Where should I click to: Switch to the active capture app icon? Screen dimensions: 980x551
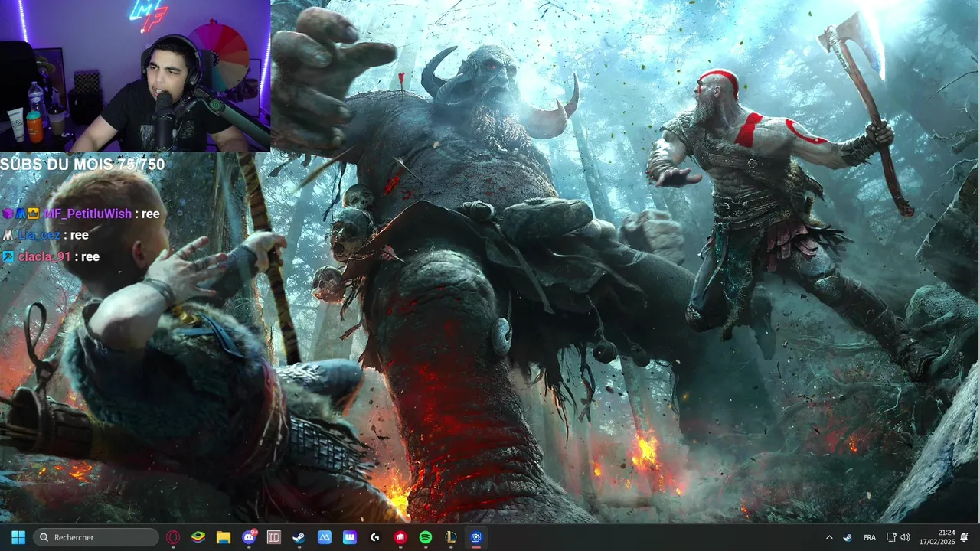click(476, 537)
